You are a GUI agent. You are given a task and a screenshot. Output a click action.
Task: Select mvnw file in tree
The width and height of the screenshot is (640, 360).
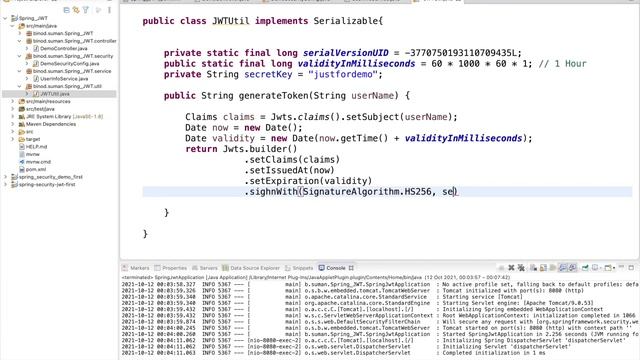pyautogui.click(x=33, y=154)
